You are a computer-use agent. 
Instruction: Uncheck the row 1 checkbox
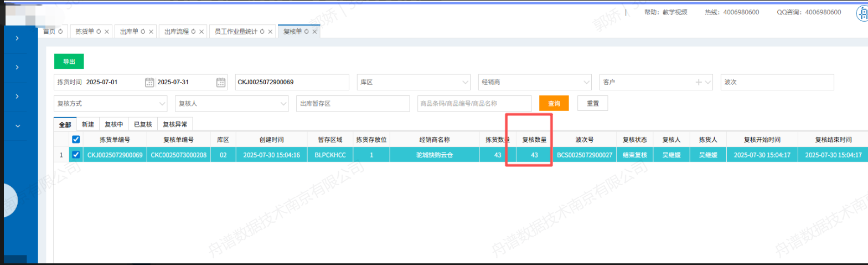tap(76, 155)
